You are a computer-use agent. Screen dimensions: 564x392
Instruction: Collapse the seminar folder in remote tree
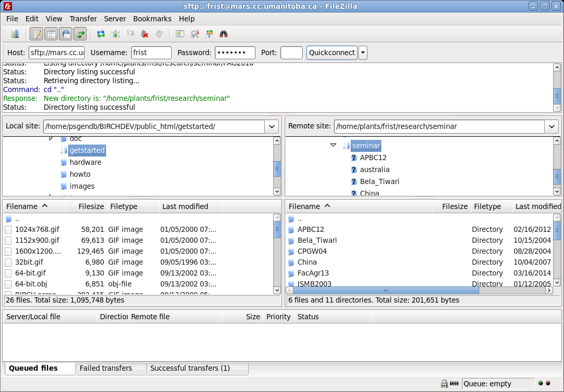[333, 146]
